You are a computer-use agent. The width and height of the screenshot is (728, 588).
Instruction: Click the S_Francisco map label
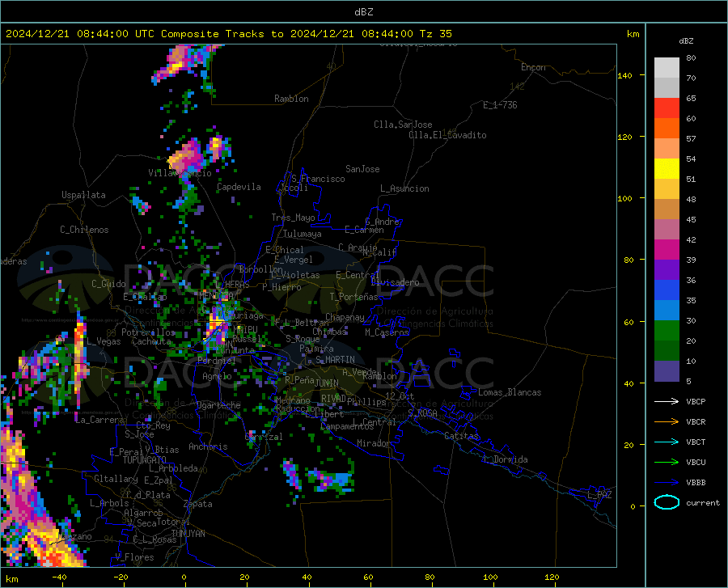point(318,179)
